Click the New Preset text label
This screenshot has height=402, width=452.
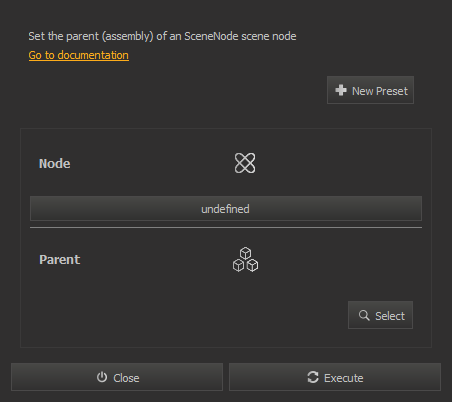click(x=380, y=91)
